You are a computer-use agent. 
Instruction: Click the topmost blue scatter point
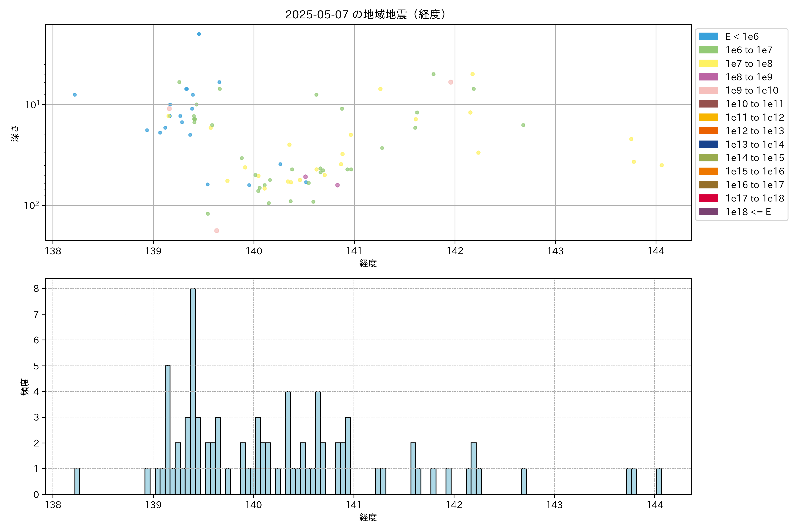199,34
